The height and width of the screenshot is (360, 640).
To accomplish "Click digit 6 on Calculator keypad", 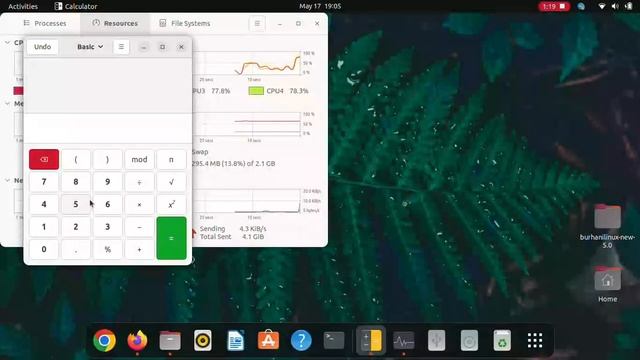I will 107,204.
